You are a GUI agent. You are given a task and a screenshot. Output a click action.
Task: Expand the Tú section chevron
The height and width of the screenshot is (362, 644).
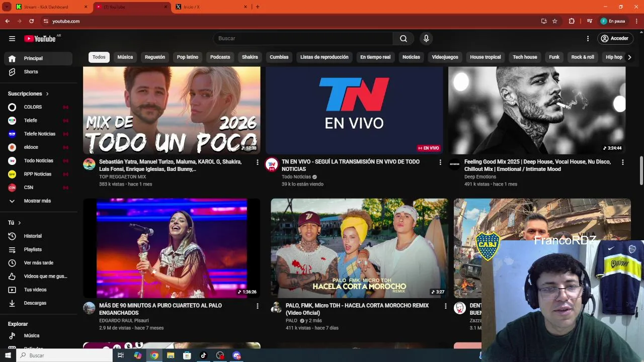[x=20, y=223]
